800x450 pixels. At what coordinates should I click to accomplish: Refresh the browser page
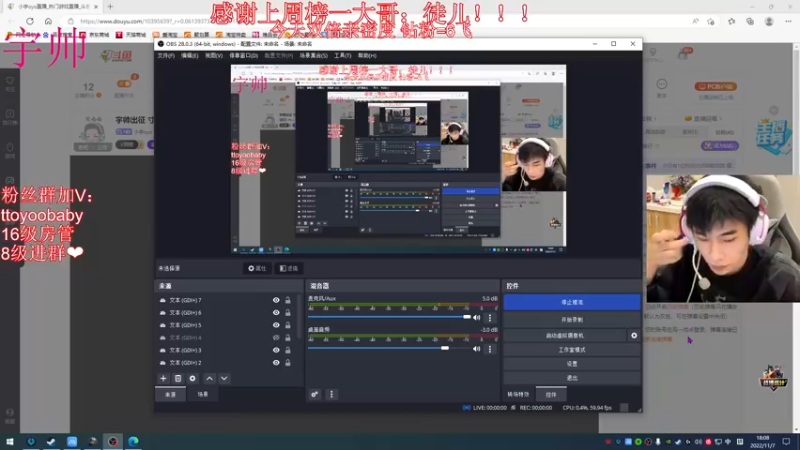[x=30, y=21]
